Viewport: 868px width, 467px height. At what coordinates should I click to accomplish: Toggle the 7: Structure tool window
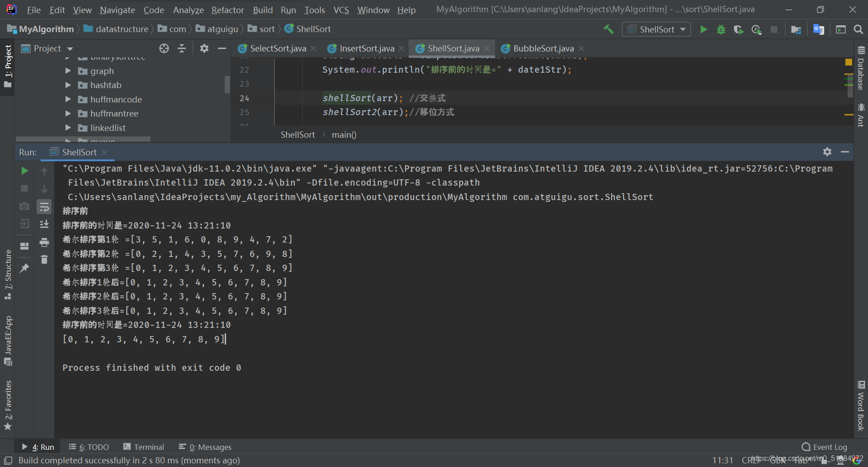pyautogui.click(x=8, y=275)
